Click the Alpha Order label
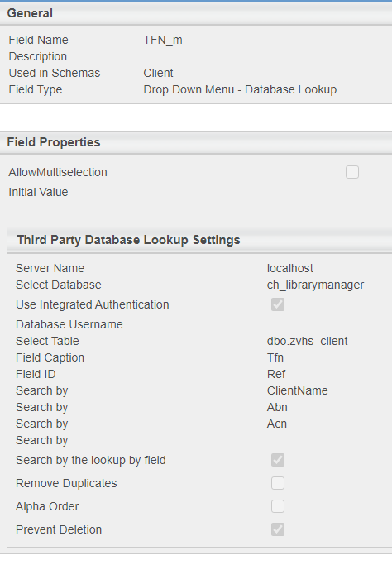 click(x=47, y=506)
